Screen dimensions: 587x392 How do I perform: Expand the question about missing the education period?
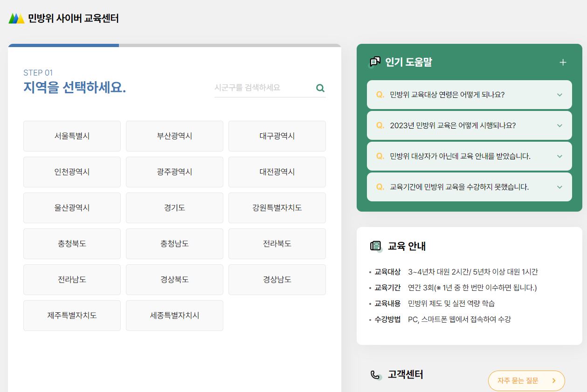[559, 187]
